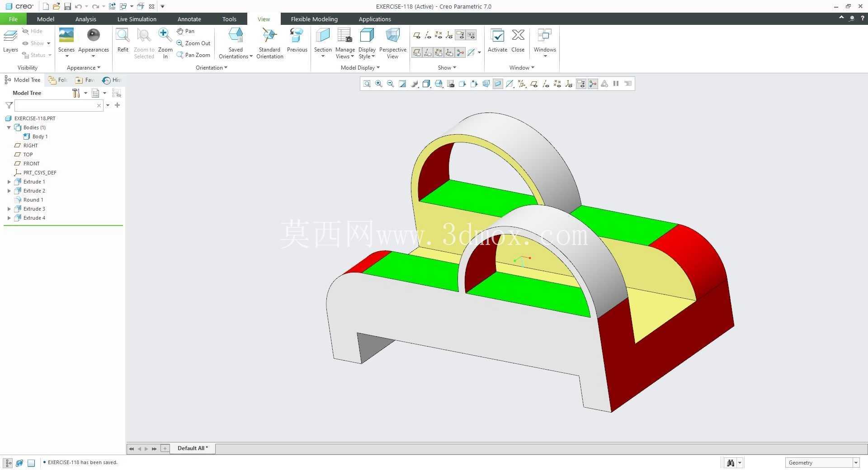Click the Activate window icon
Screen dimensions: 868x470
[x=497, y=41]
